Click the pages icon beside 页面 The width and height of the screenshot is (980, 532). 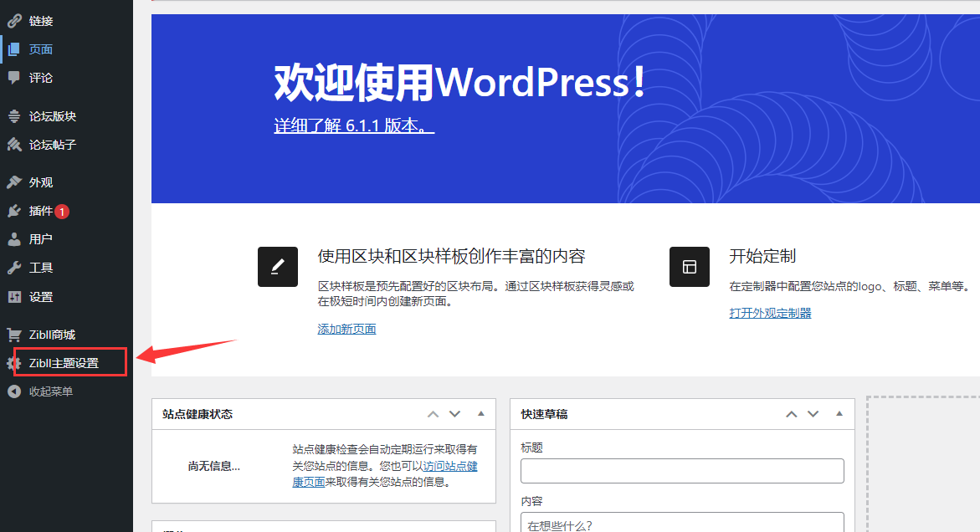(x=14, y=49)
